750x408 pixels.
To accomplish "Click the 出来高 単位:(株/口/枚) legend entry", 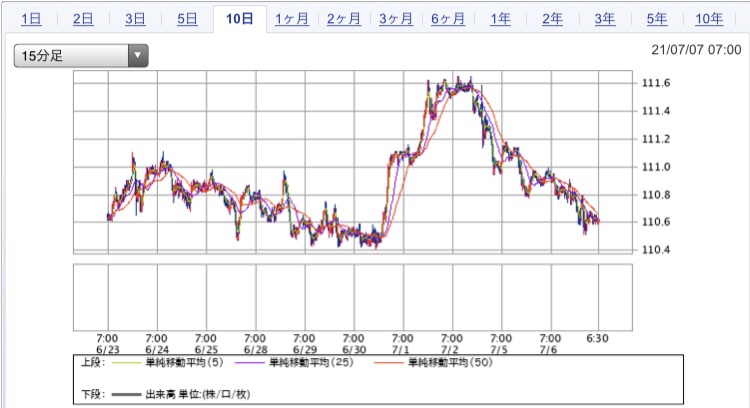I will [x=198, y=394].
